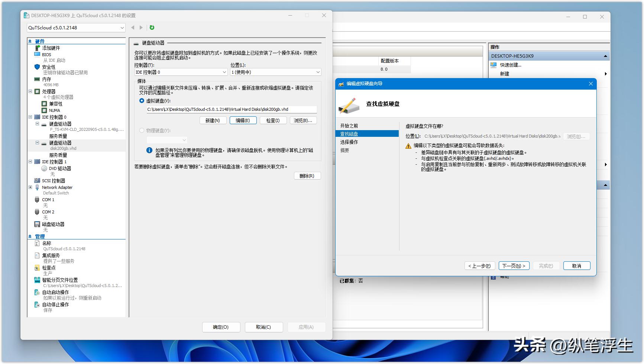The height and width of the screenshot is (364, 644).
Task: Go to the 选择操作 wizard step
Action: coord(349,142)
